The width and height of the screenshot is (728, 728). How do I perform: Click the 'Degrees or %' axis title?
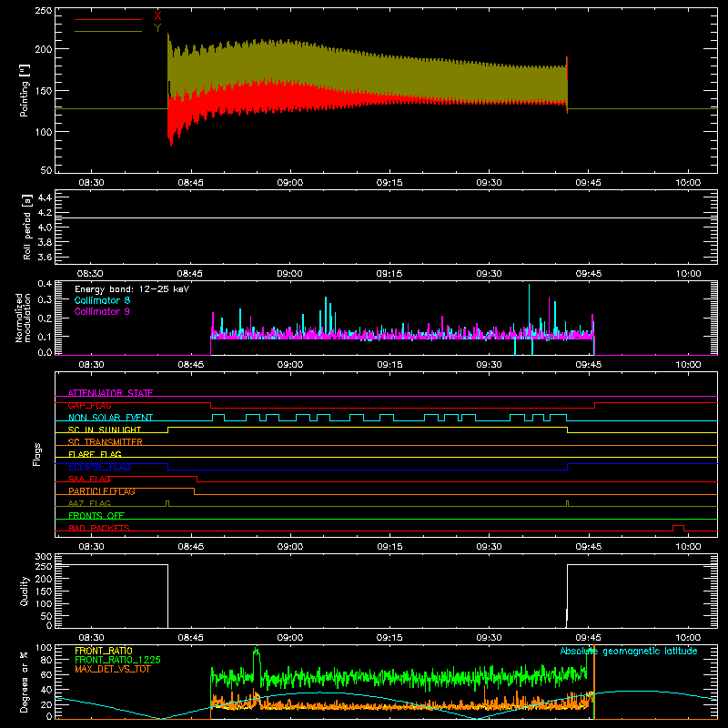tap(25, 682)
